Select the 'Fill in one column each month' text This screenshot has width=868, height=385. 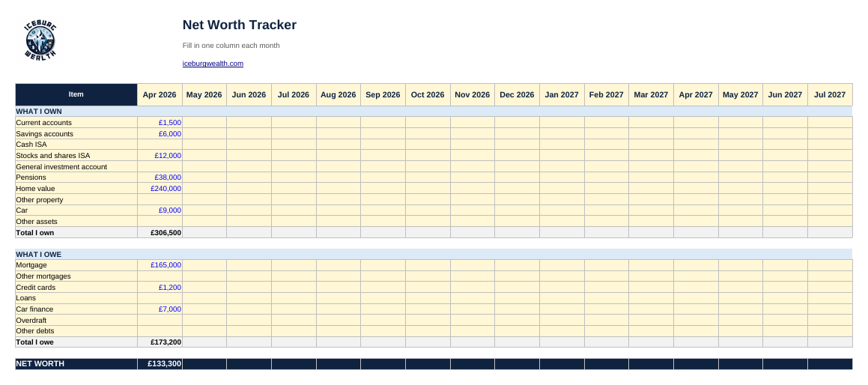click(231, 46)
